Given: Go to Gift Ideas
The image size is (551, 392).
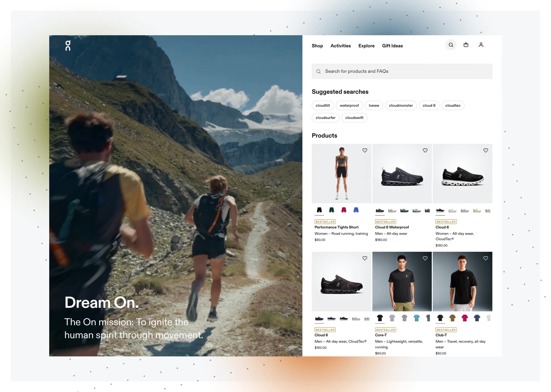Looking at the screenshot, I should coord(392,46).
